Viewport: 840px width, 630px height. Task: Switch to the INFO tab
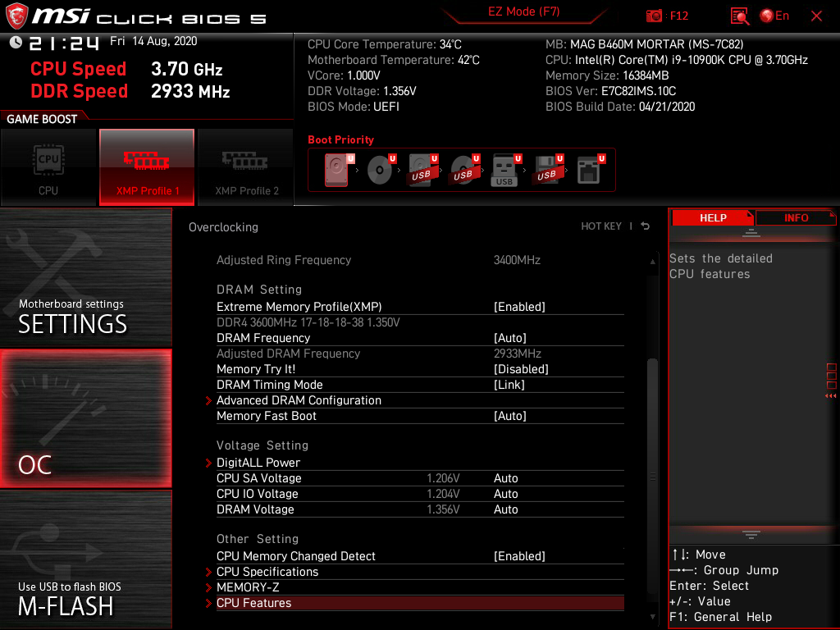[x=795, y=217]
